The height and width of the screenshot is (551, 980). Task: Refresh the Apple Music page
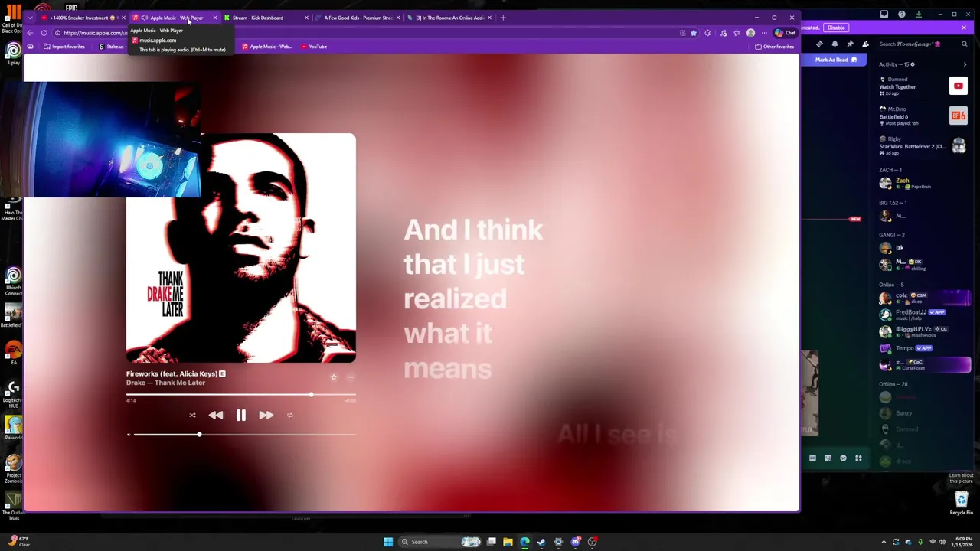pyautogui.click(x=44, y=33)
